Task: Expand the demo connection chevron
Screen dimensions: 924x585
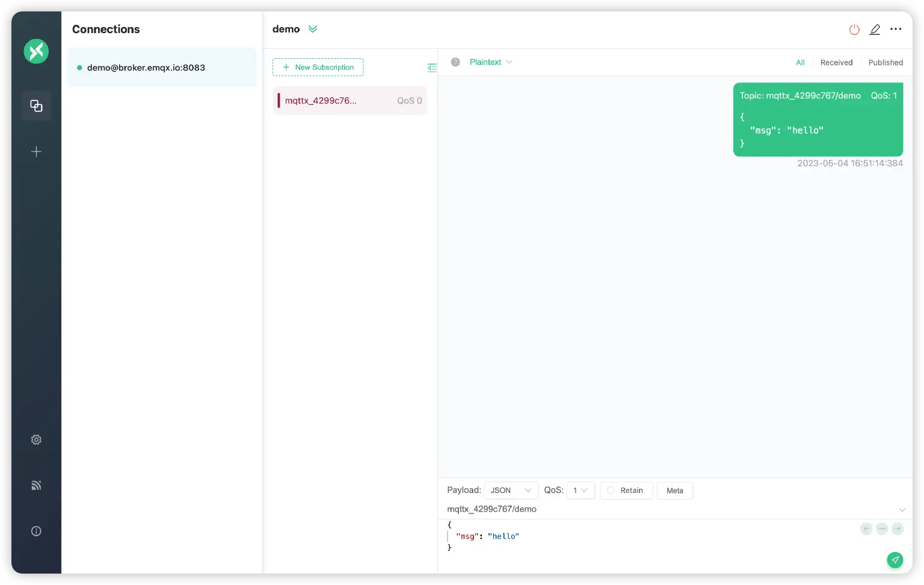Action: (x=312, y=28)
